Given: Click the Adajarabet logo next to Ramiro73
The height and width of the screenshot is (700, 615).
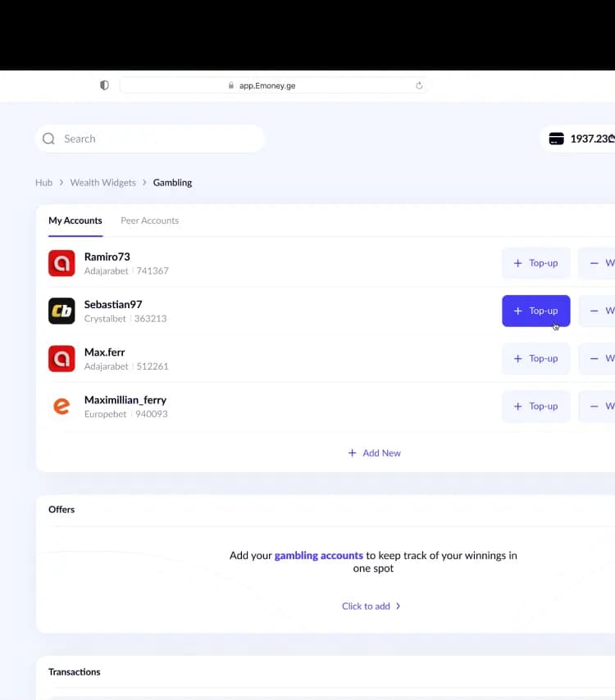Looking at the screenshot, I should point(61,263).
